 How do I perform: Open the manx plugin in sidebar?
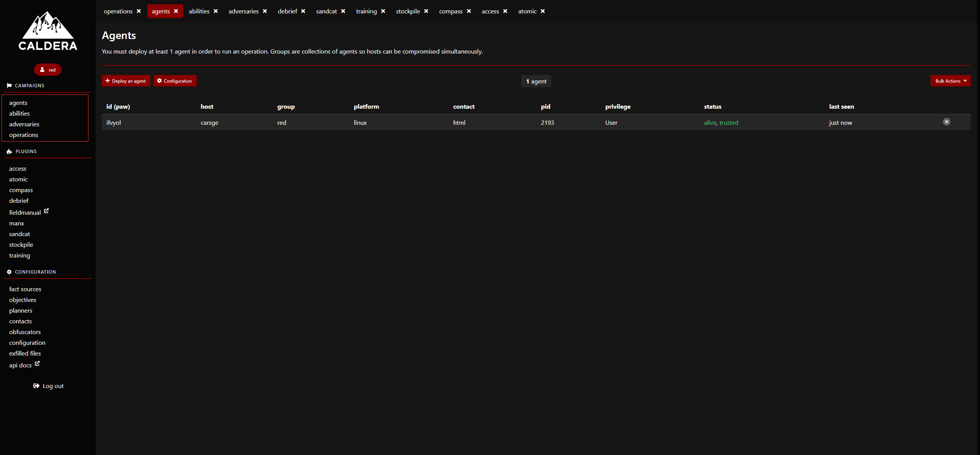click(x=16, y=223)
